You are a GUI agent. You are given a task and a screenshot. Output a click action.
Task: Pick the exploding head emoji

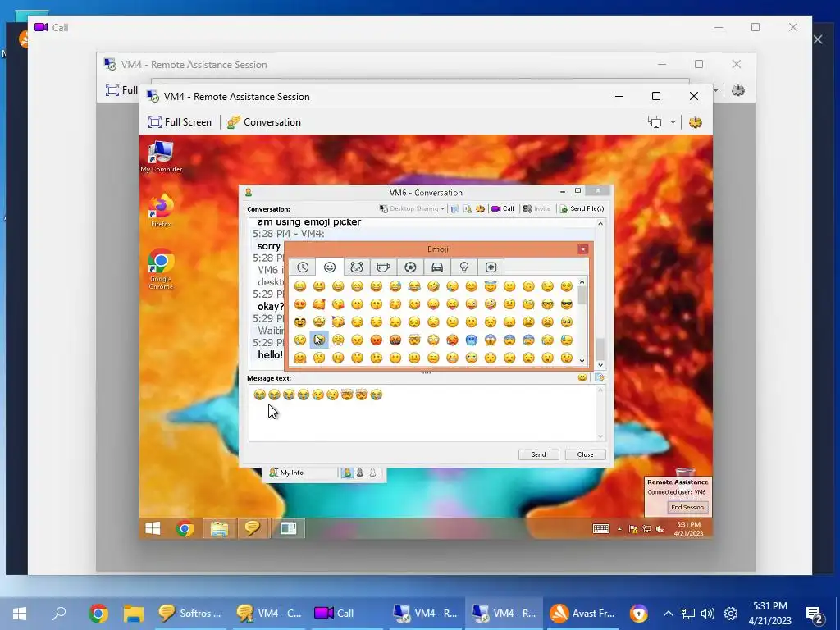[x=414, y=340]
